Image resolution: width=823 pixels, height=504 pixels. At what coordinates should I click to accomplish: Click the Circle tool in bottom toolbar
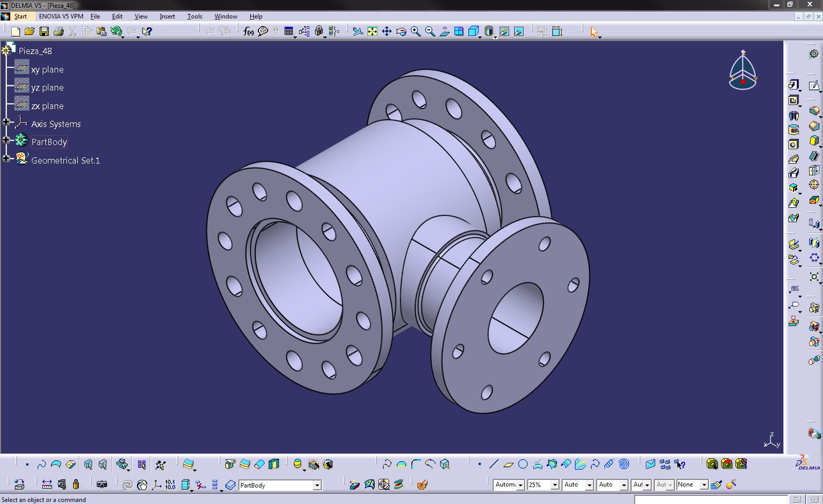[x=523, y=464]
